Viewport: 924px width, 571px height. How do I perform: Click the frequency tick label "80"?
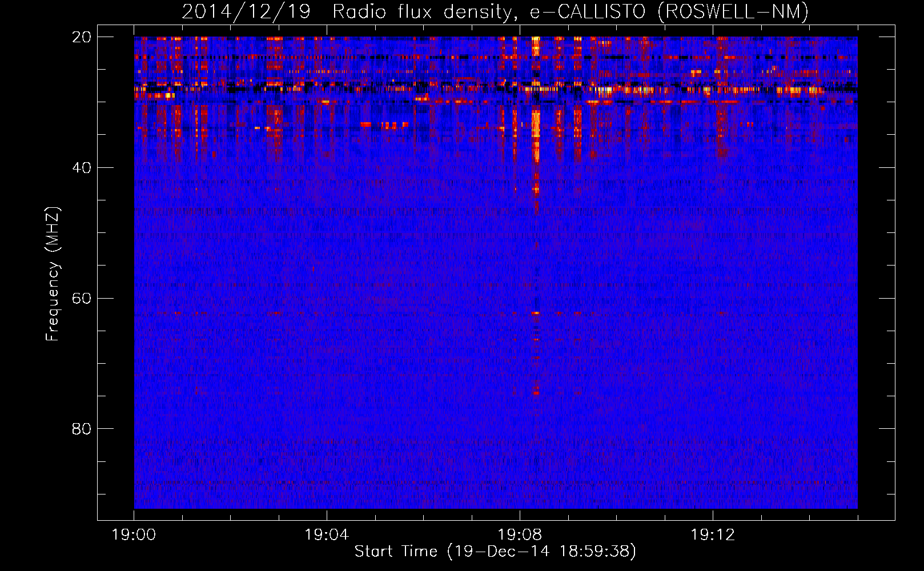[x=82, y=429]
